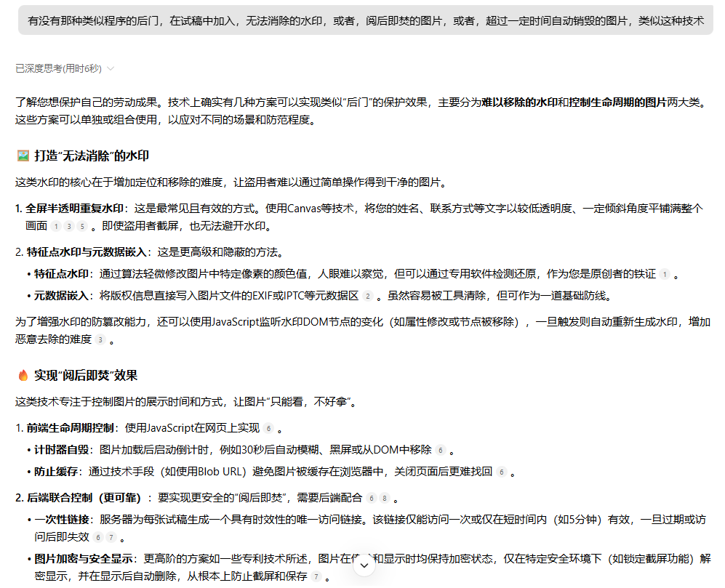Click the picture emoji beside 打造无法消除的水印
Screen dimensions: 725x588
point(23,155)
